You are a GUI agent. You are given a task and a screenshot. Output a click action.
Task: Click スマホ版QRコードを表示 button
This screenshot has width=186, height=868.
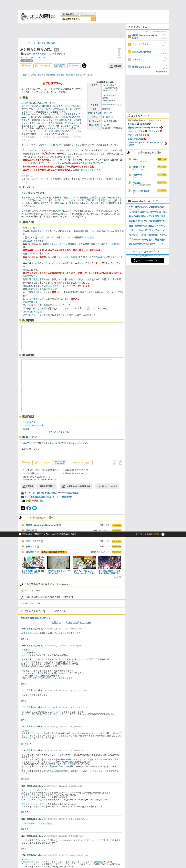click(x=107, y=486)
